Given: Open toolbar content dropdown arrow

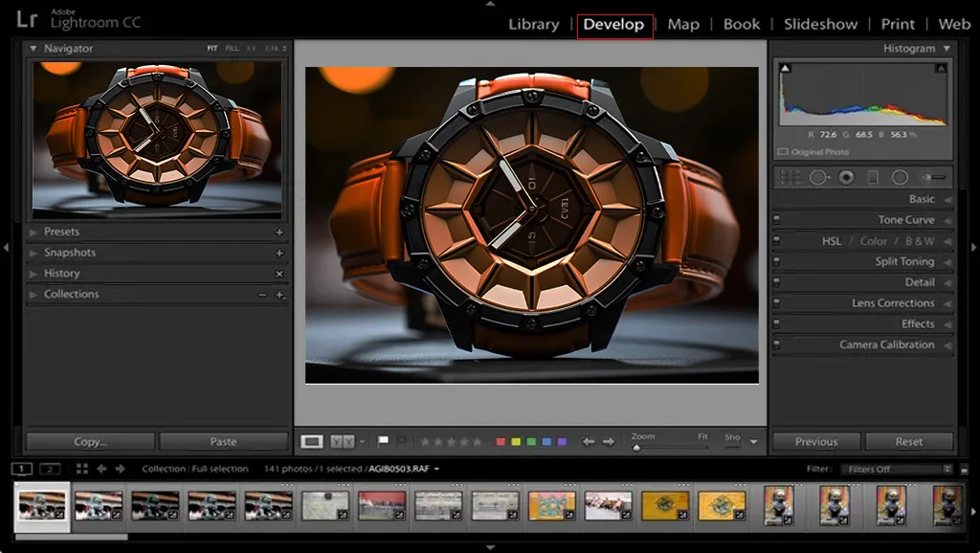Looking at the screenshot, I should click(x=754, y=442).
